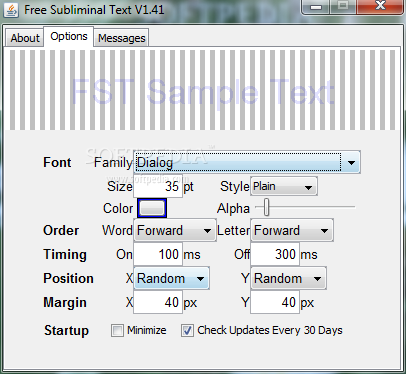Click the Margin X pixel field
This screenshot has height=374, width=406.
tap(158, 302)
